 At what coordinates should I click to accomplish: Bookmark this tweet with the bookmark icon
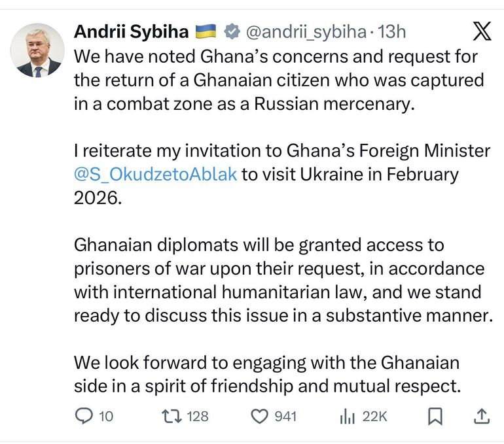[436, 416]
